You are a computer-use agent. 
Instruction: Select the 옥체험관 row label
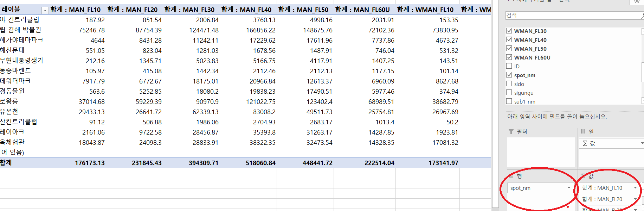pos(12,142)
